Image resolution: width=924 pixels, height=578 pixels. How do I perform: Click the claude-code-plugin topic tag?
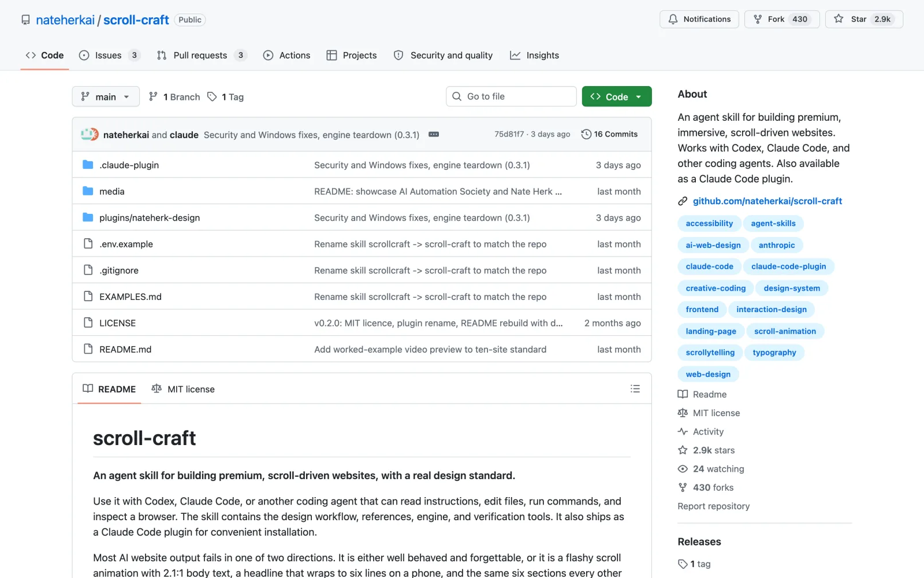pyautogui.click(x=789, y=266)
